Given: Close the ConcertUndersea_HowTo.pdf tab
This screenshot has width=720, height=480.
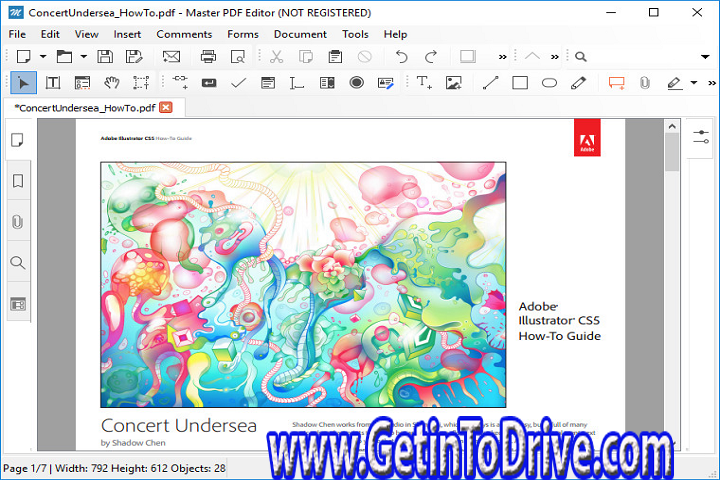Looking at the screenshot, I should click(x=165, y=107).
